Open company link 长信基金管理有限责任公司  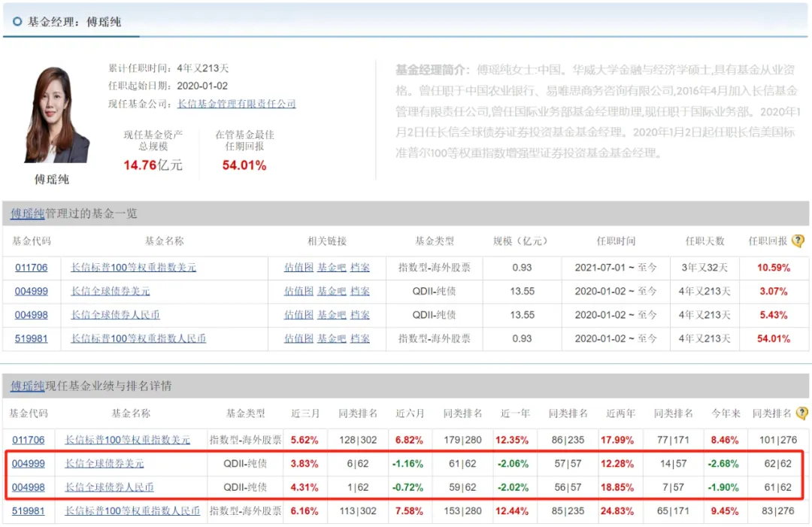pos(237,104)
